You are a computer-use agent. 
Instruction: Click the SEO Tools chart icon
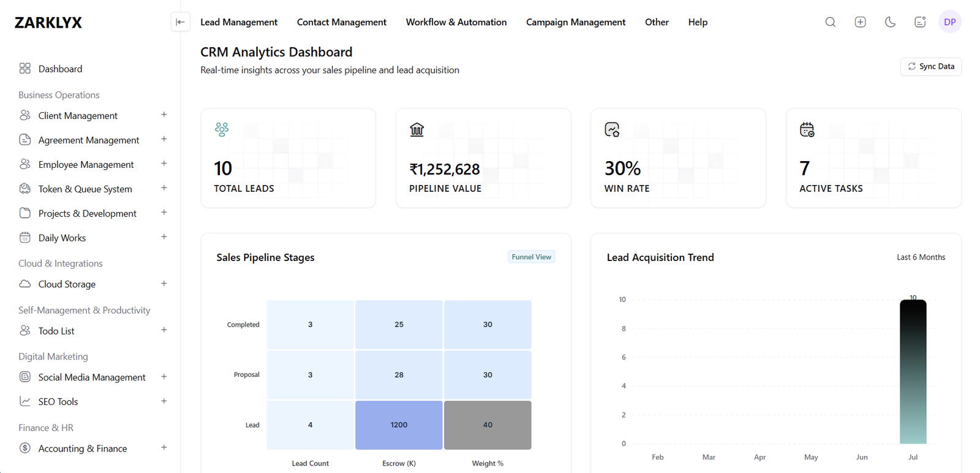click(x=25, y=401)
